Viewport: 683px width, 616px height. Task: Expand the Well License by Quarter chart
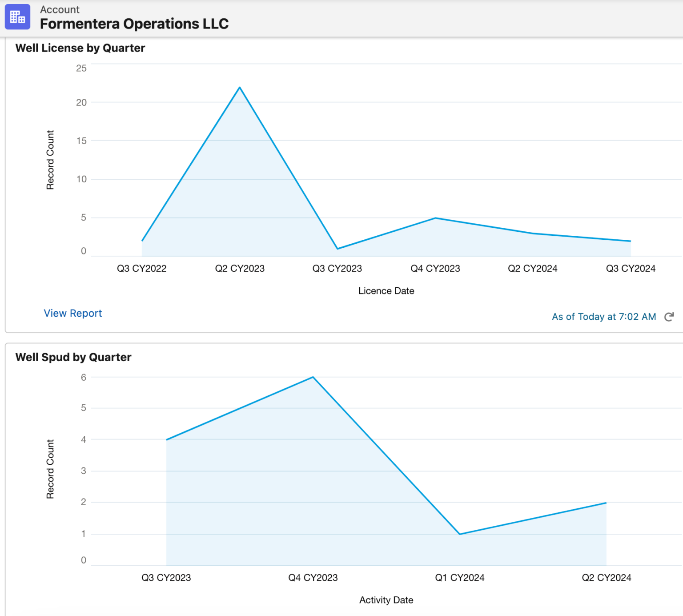click(80, 48)
